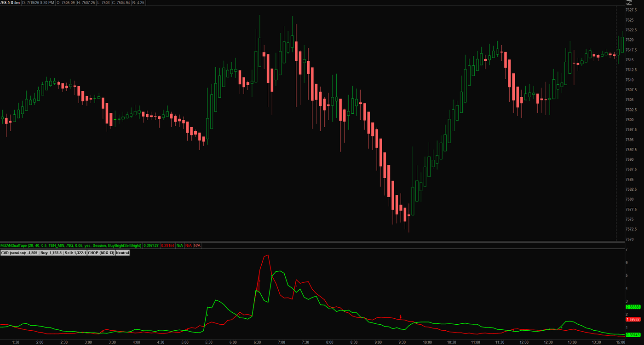644x345 pixels.
Task: Open the drawing tools icon at the chart corner
Action: (628, 3)
